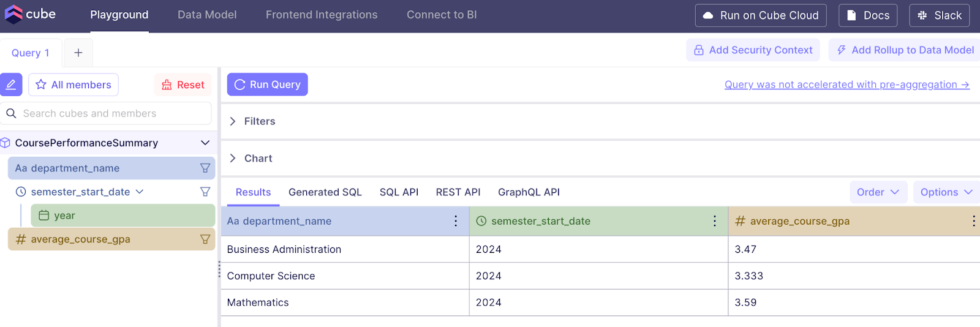Toggle the All members star filter
The image size is (980, 327).
pyautogui.click(x=73, y=85)
